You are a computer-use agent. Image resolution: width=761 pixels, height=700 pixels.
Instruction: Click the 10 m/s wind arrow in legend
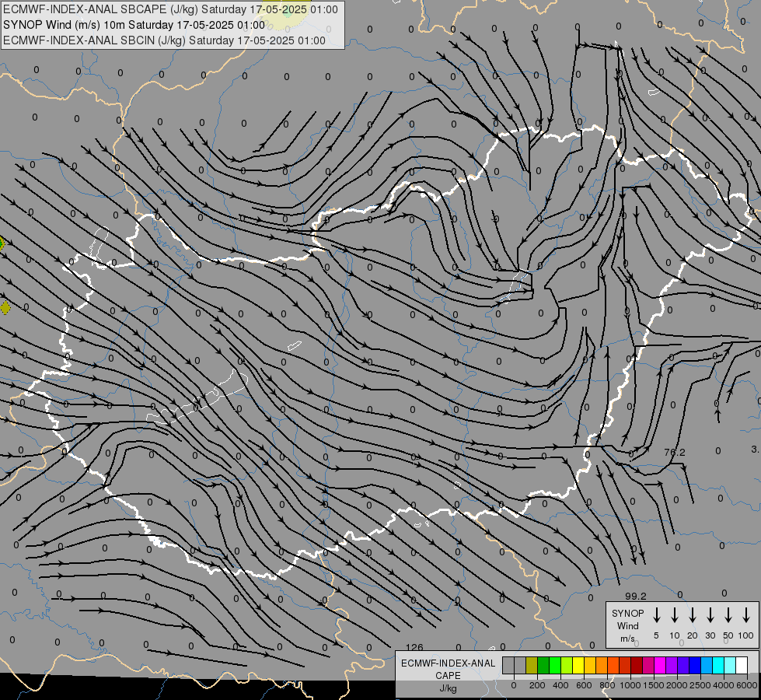coord(675,615)
